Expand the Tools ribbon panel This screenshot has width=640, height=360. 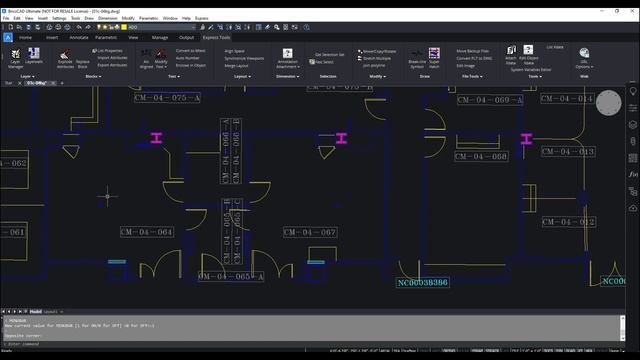(x=535, y=76)
